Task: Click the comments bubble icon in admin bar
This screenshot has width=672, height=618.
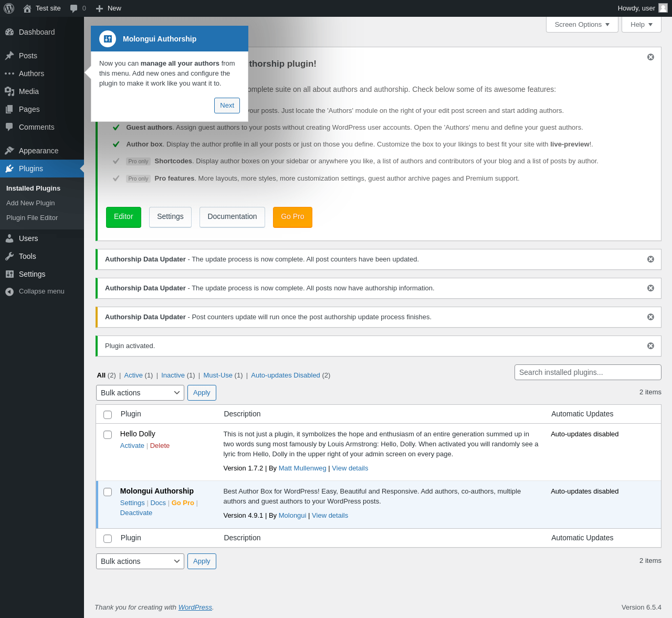Action: point(74,8)
